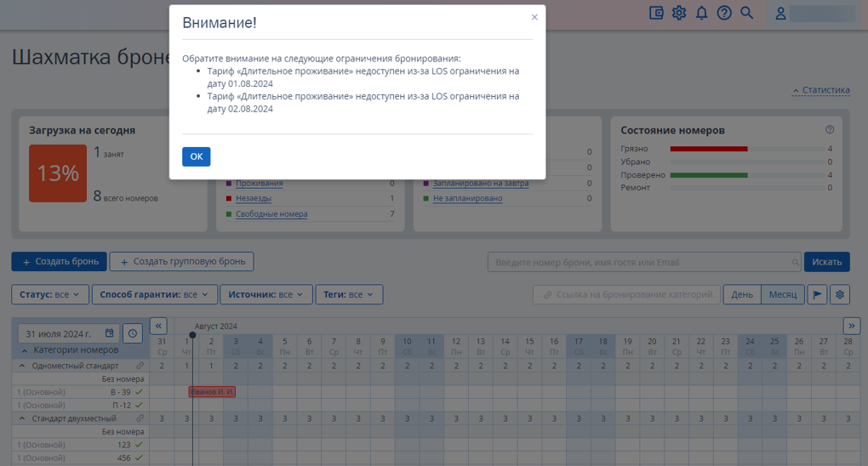
Task: Click the Искать button
Action: point(827,262)
